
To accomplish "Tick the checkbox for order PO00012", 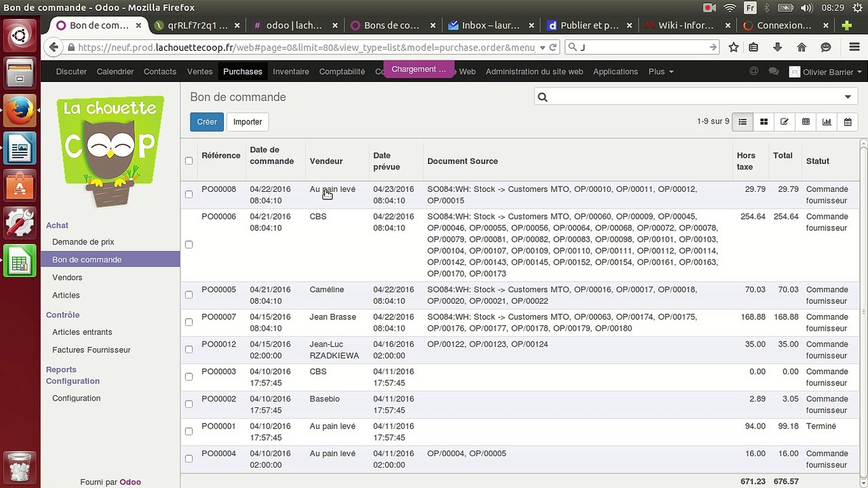I will tap(189, 350).
